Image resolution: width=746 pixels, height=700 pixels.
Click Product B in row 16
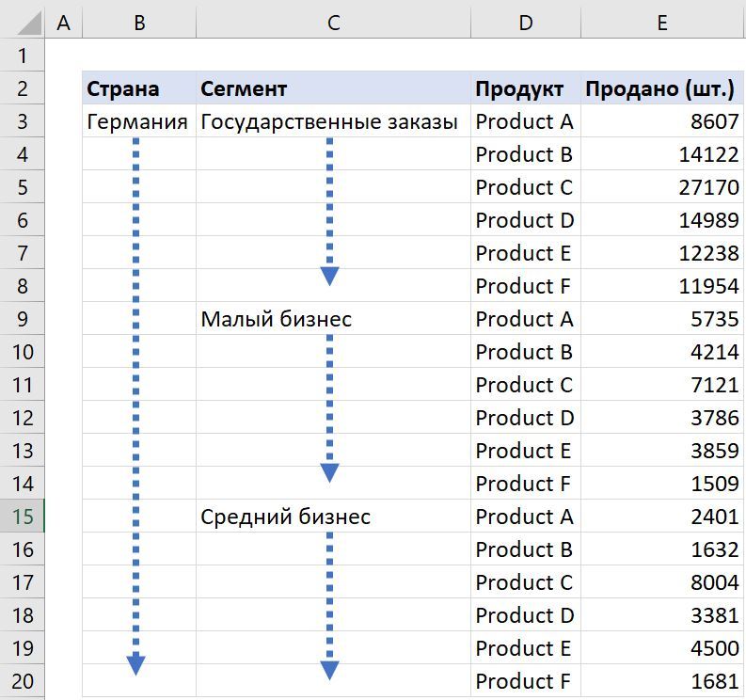(x=526, y=549)
